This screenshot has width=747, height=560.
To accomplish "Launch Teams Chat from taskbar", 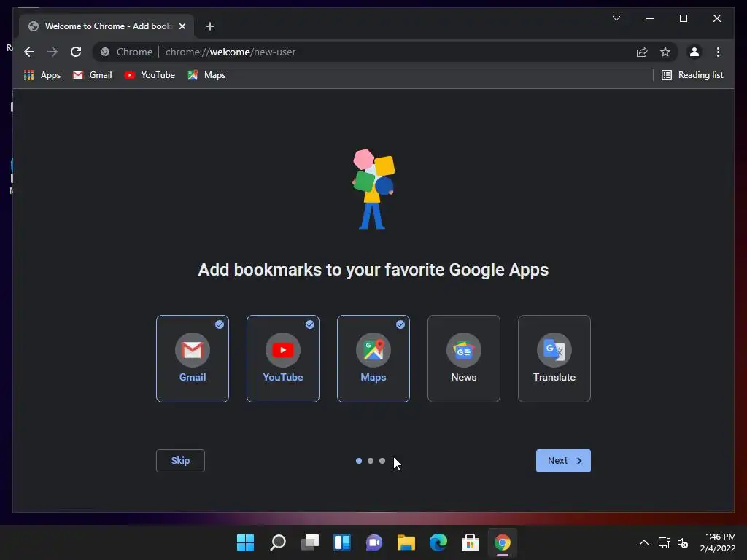I will tap(374, 542).
